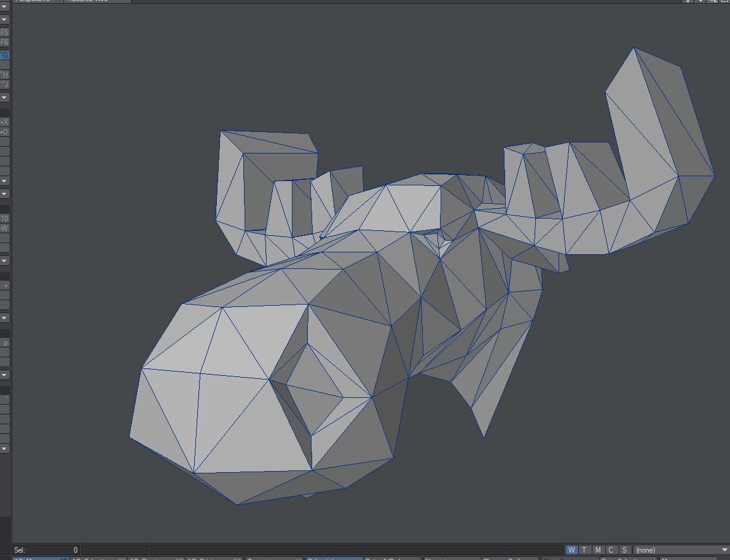
Task: Open the (none) vertex map dropdown
Action: coord(681,550)
